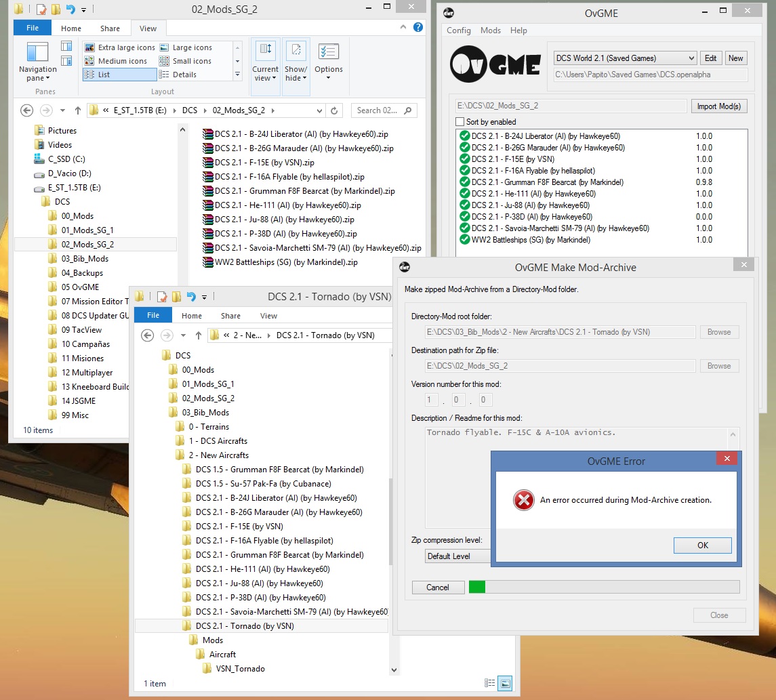
Task: Click scroll-down arrow in Tornado tree pane
Action: (x=394, y=670)
